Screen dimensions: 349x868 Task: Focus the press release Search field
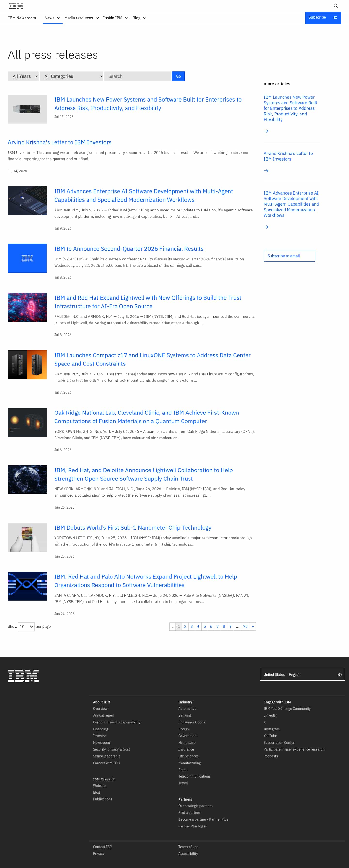coord(137,76)
